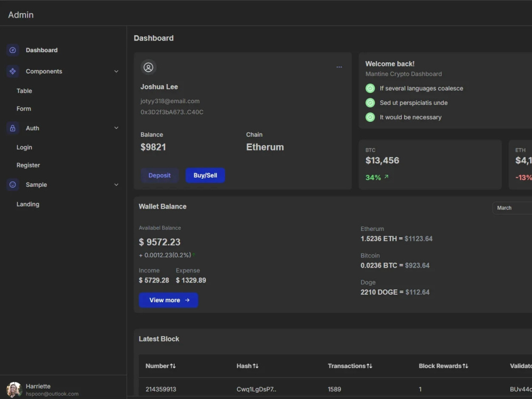Click the hspoon@outlook.com email
This screenshot has width=532, height=399.
tap(52, 394)
